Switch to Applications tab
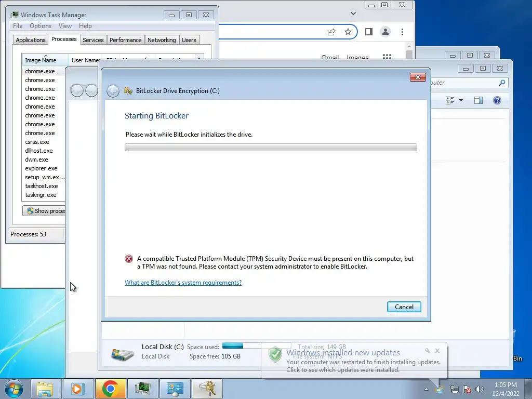 (x=31, y=40)
